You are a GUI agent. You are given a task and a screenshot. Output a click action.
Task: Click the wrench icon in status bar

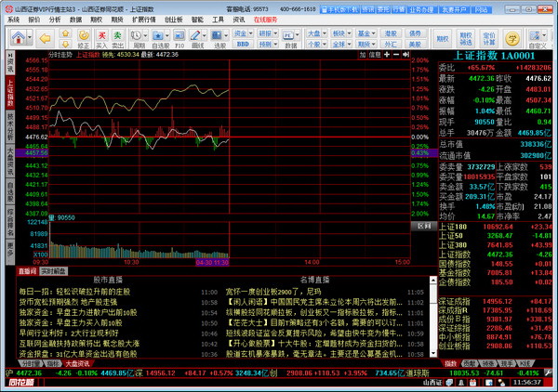(x=548, y=372)
